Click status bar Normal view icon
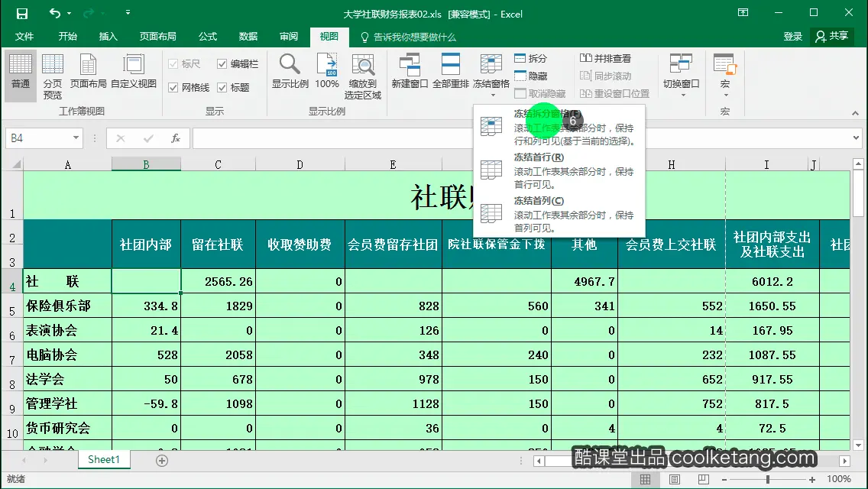Viewport: 868px width, 489px height. click(646, 480)
